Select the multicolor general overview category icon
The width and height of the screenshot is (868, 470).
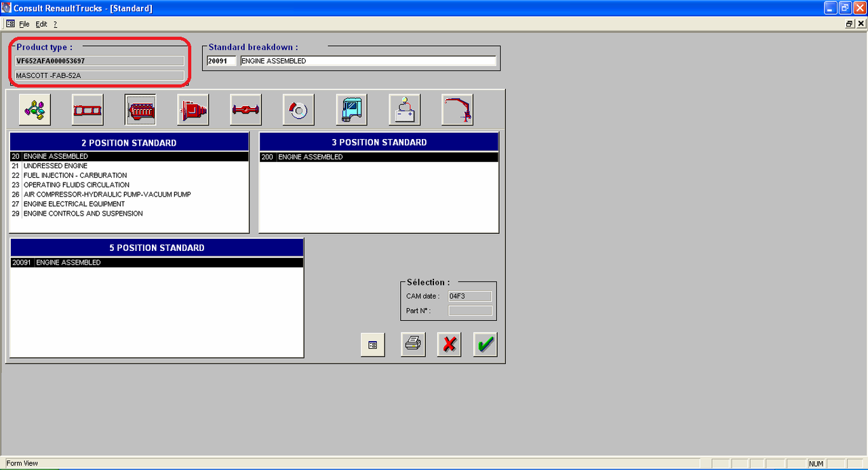coord(35,109)
